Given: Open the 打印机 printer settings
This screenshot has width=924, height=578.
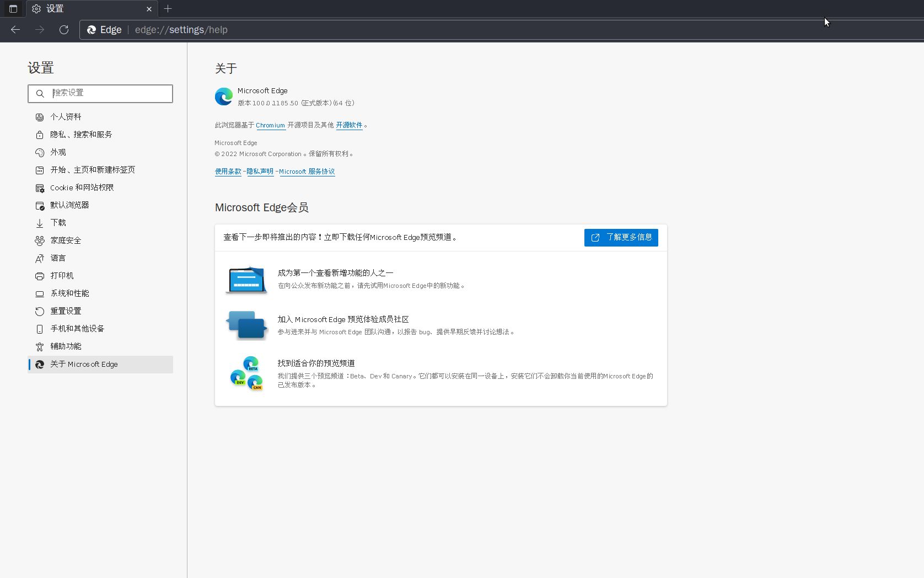Looking at the screenshot, I should click(x=61, y=275).
